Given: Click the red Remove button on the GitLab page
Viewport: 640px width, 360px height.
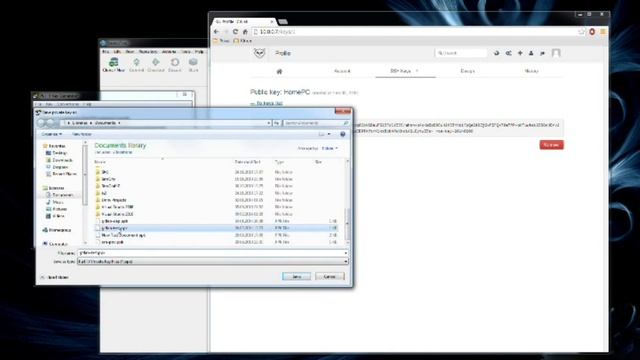Looking at the screenshot, I should tap(551, 145).
